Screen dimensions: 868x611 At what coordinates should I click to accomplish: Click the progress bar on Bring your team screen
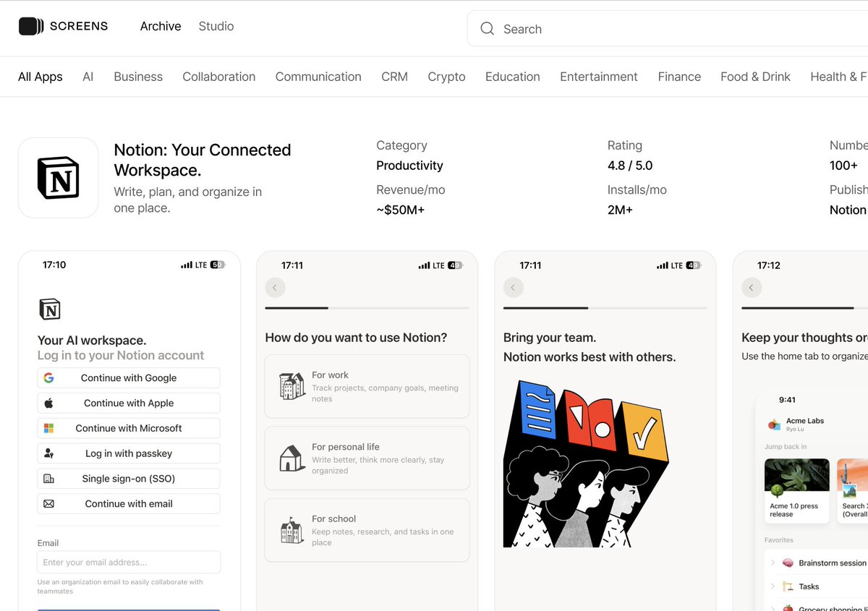pyautogui.click(x=605, y=308)
